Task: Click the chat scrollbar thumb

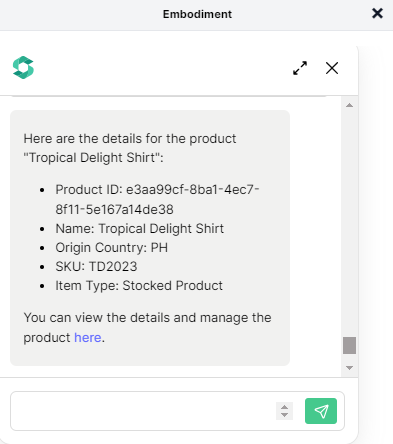Action: 349,345
